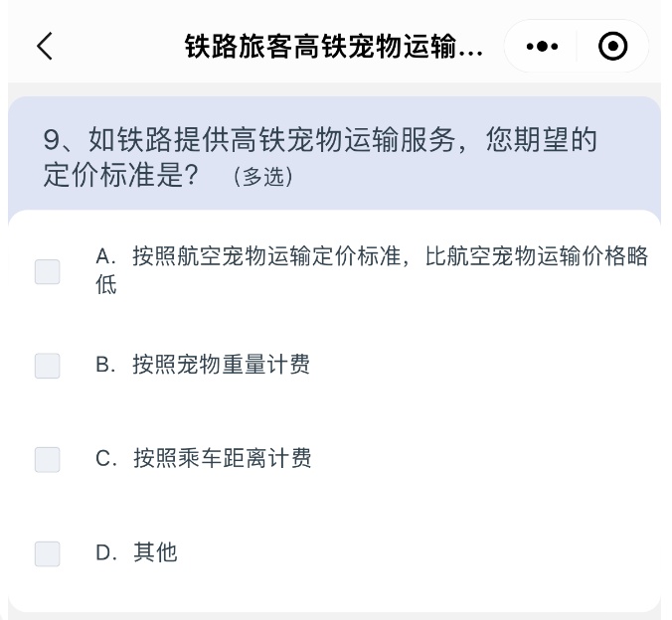Screen dimensions: 672x620
Task: Tap the (多选) multi-select hint
Action: [263, 177]
